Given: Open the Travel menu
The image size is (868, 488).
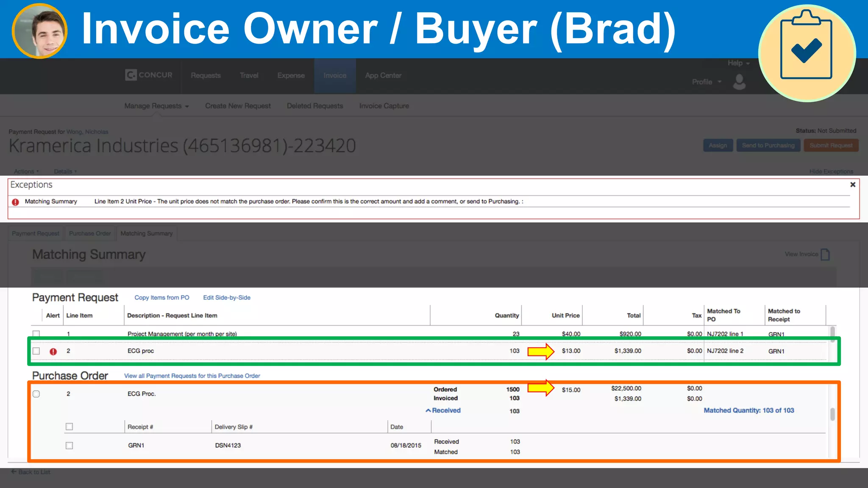Looking at the screenshot, I should pyautogui.click(x=249, y=75).
